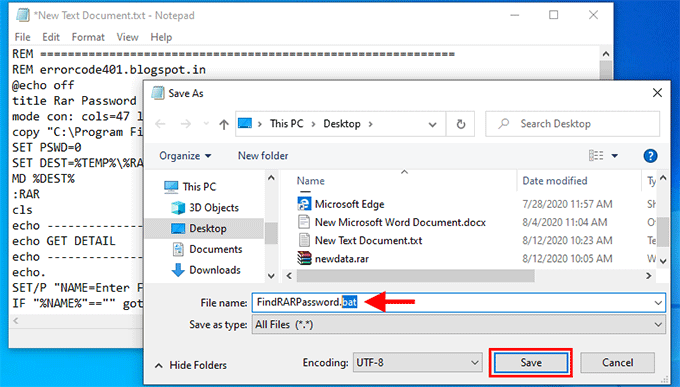Screen dimensions: 680x387
Task: Click Notepad vertical scrollbar up arrow
Action: [x=606, y=54]
